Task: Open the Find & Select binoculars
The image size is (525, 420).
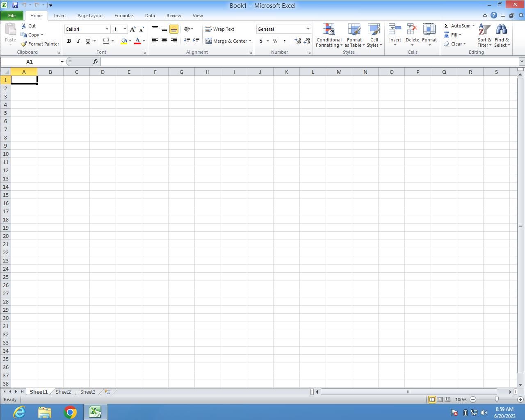Action: [x=501, y=30]
